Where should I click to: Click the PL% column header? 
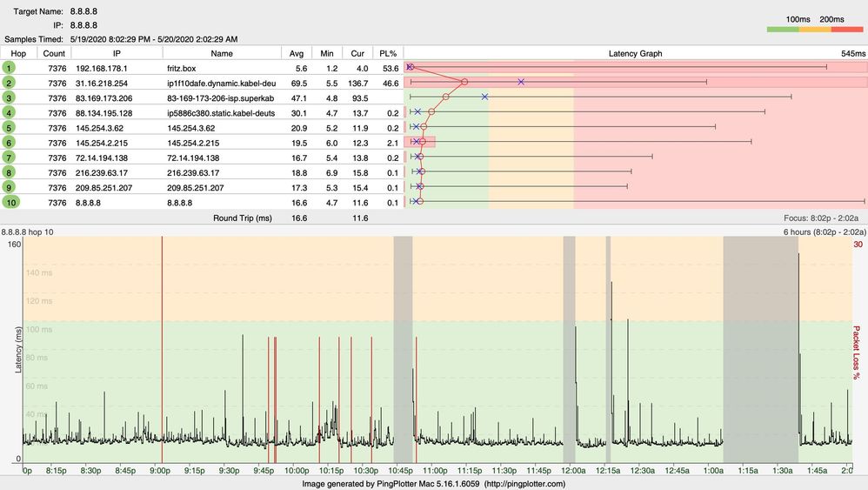(388, 53)
